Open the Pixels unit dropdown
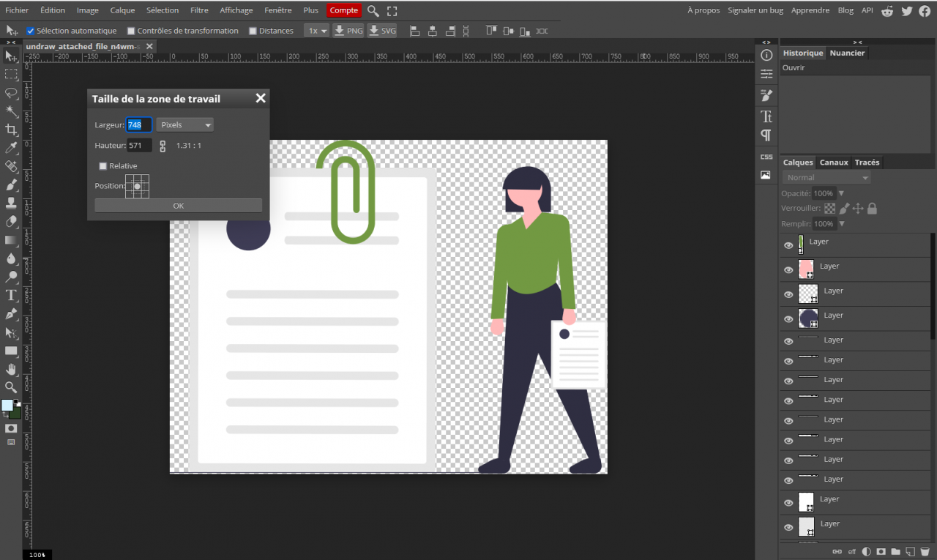Screen dimensions: 937x560 coord(185,125)
